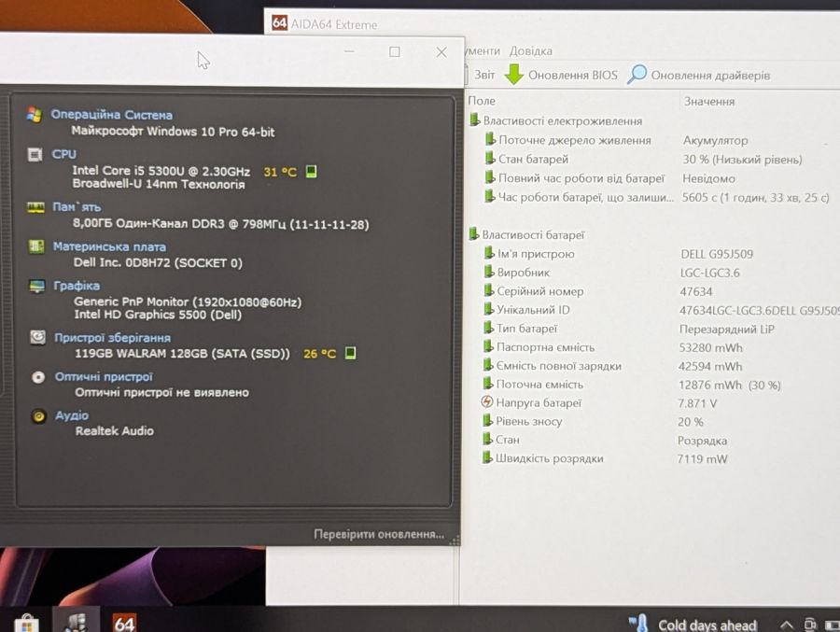The image size is (840, 632).
Task: Click the AIDA64 Extreme title bar logo
Action: 279,23
